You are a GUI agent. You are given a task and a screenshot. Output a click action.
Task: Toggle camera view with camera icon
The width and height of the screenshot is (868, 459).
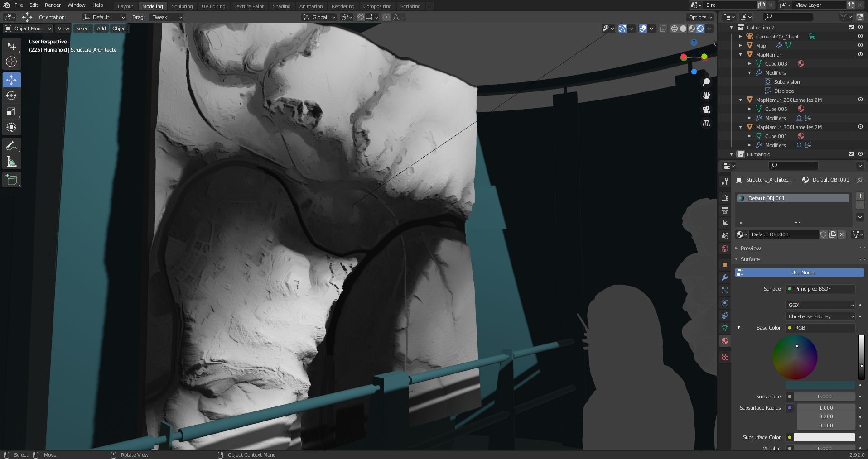tap(706, 110)
